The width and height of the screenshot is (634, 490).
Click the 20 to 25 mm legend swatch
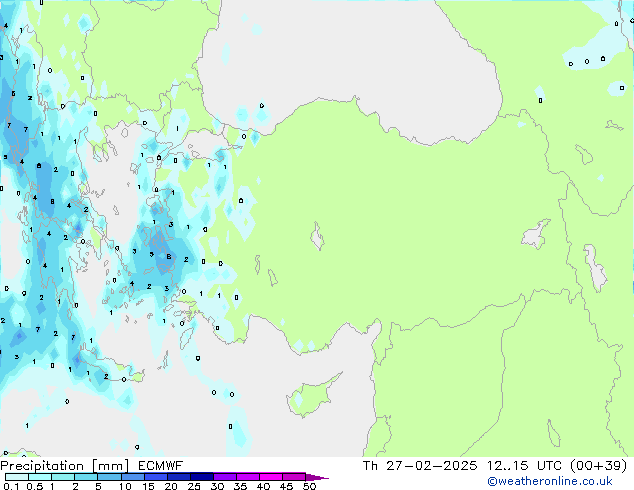click(179, 477)
